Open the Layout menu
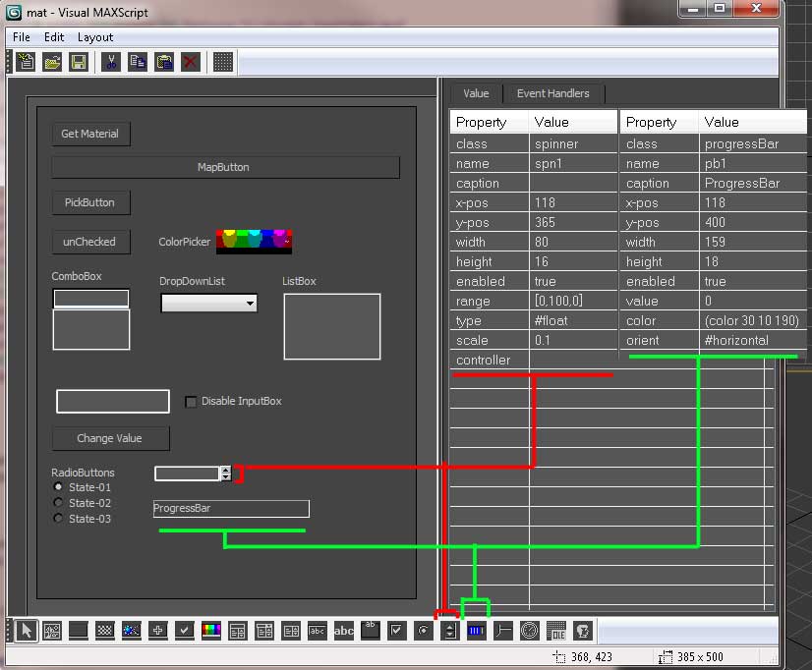The height and width of the screenshot is (670, 812). tap(95, 37)
